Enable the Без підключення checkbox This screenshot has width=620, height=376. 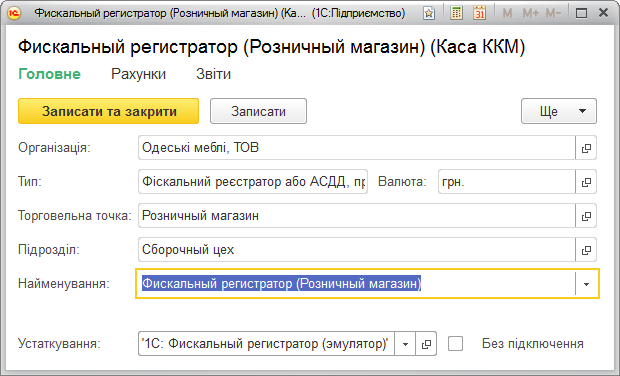pyautogui.click(x=456, y=344)
